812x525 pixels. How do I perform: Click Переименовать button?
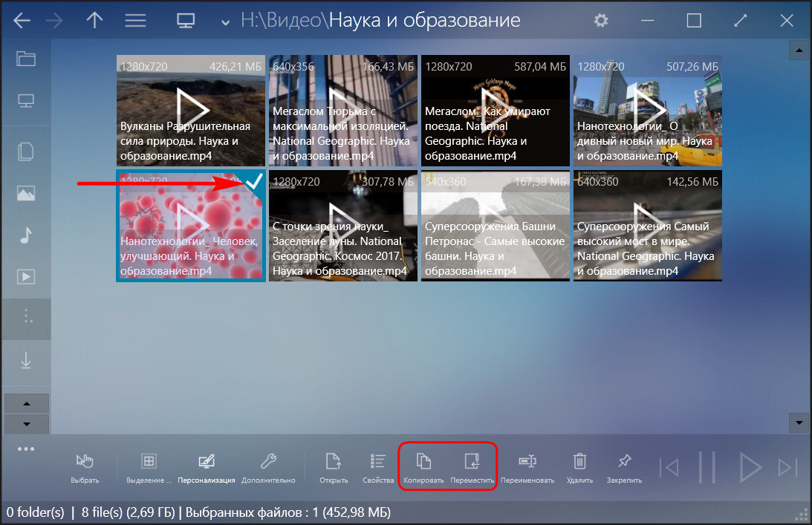[527, 468]
